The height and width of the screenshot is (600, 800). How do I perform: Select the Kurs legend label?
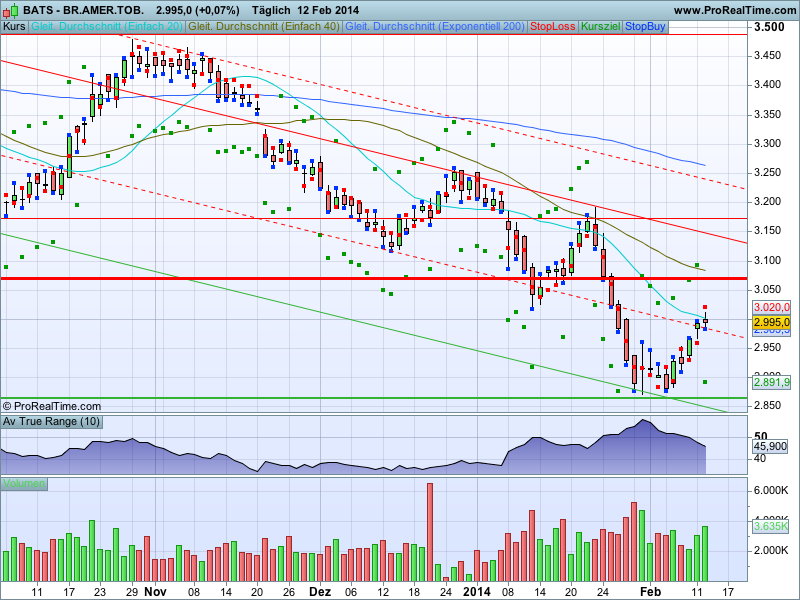[14, 27]
